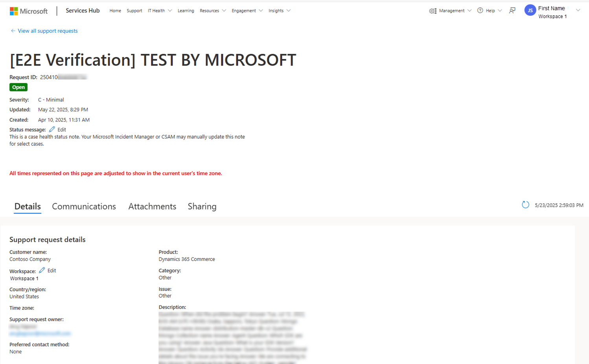This screenshot has width=589, height=364.
Task: Click View all support requests link
Action: 48,31
